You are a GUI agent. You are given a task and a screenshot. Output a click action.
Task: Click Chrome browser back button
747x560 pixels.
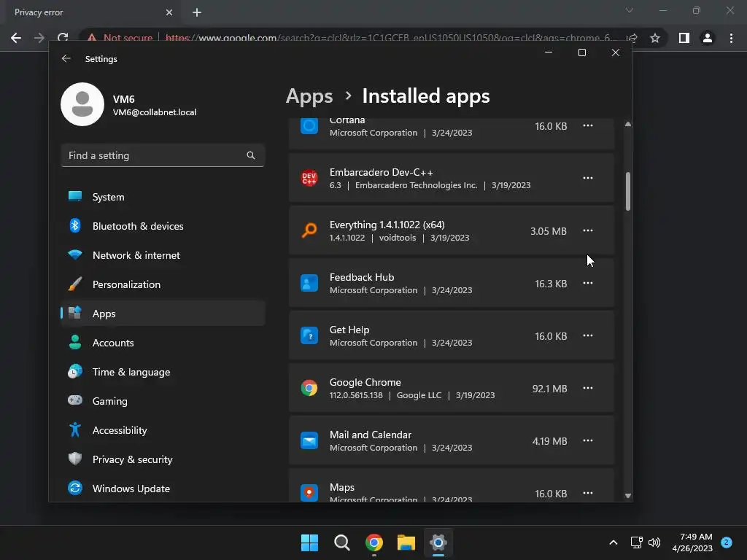pyautogui.click(x=16, y=38)
